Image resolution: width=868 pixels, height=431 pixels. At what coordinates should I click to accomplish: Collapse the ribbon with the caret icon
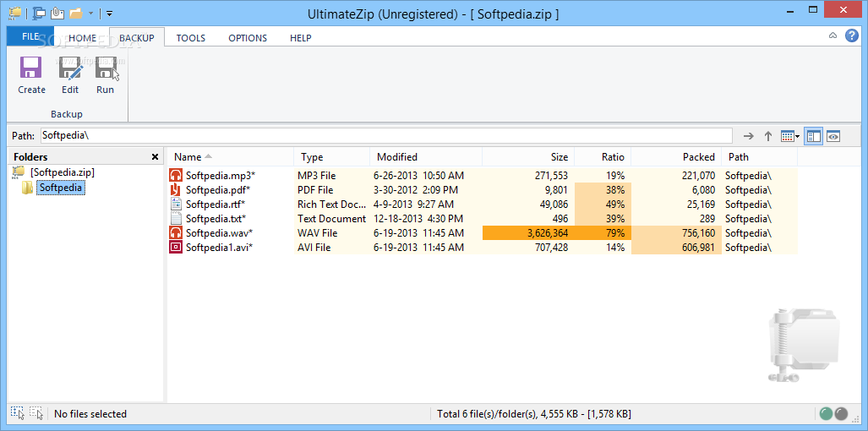tap(833, 36)
